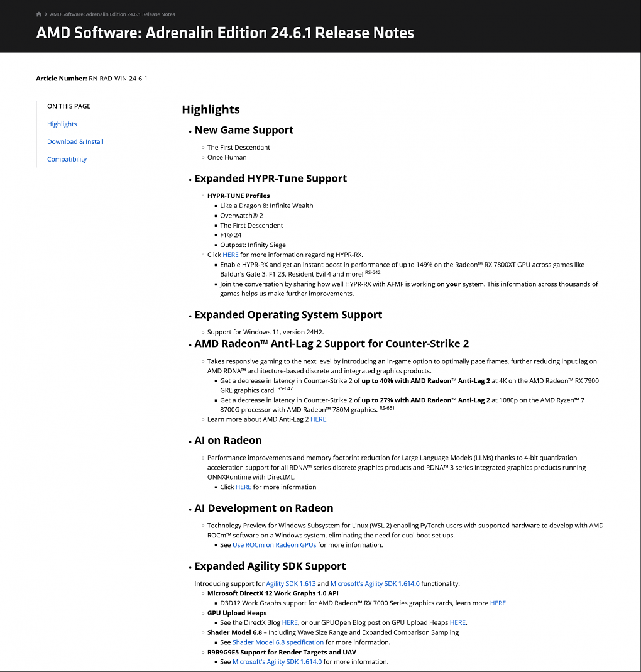This screenshot has width=641, height=672.
Task: Click the RS-642 footnote reference
Action: pyautogui.click(x=373, y=273)
